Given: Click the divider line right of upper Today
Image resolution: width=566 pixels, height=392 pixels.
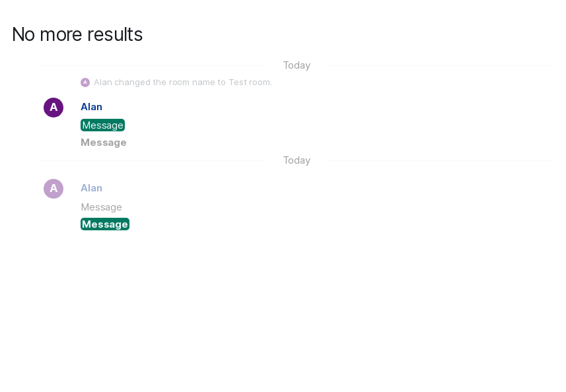Looking at the screenshot, I should coord(440,66).
